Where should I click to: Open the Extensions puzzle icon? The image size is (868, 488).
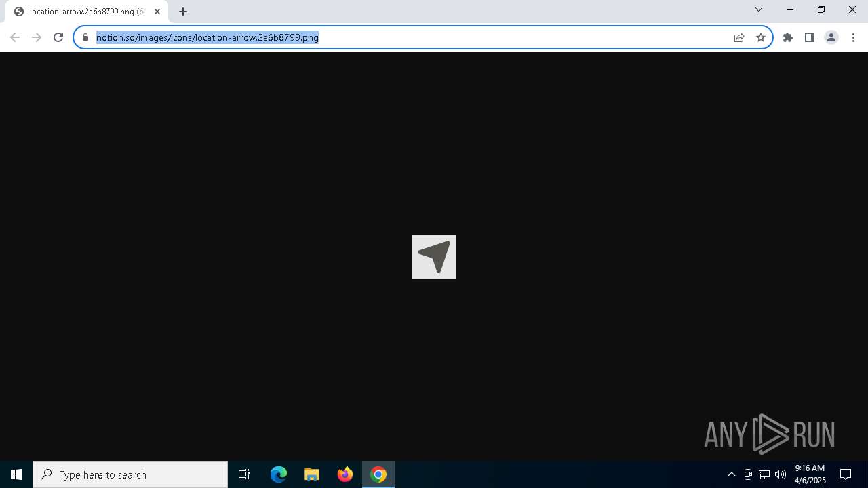pyautogui.click(x=788, y=37)
